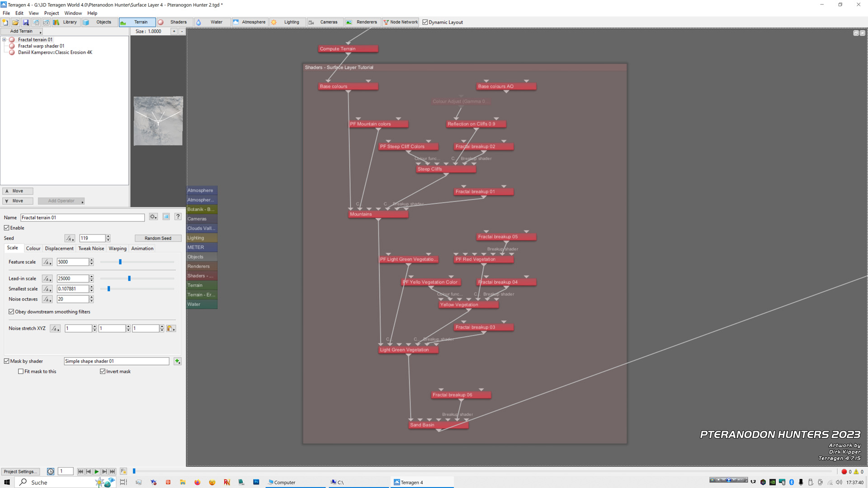The height and width of the screenshot is (488, 868).
Task: Click the Random Seed button
Action: click(x=158, y=238)
